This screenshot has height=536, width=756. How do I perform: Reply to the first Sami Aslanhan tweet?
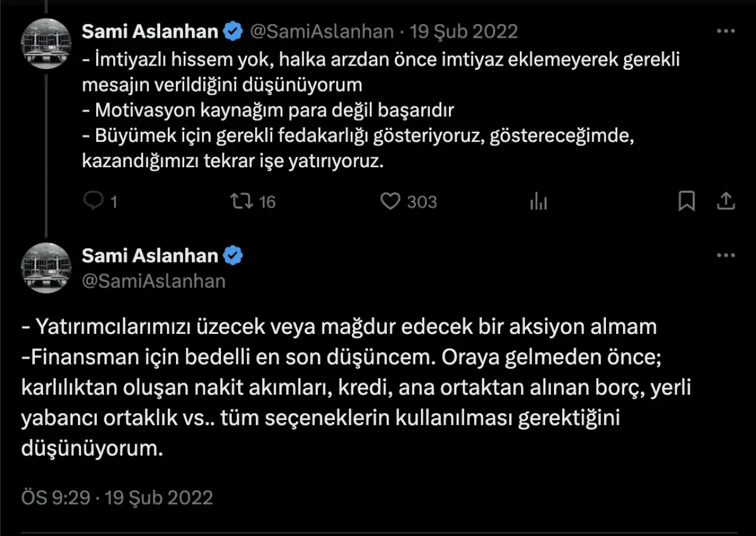point(93,202)
